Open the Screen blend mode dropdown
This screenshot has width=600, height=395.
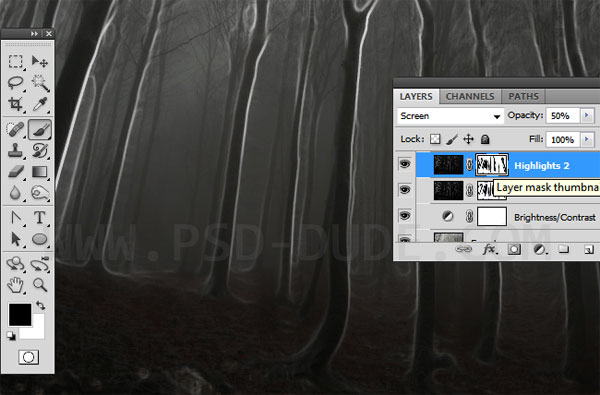[x=450, y=116]
